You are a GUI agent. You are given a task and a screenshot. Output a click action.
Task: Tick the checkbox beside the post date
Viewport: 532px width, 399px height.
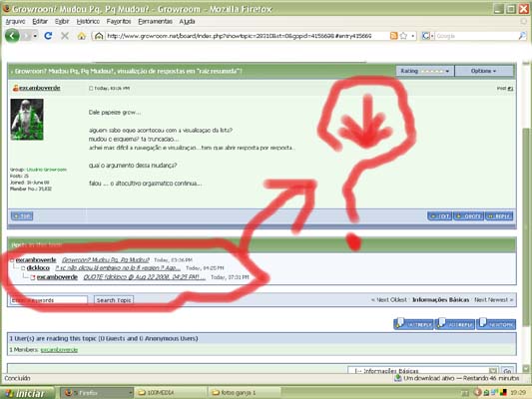(x=91, y=88)
